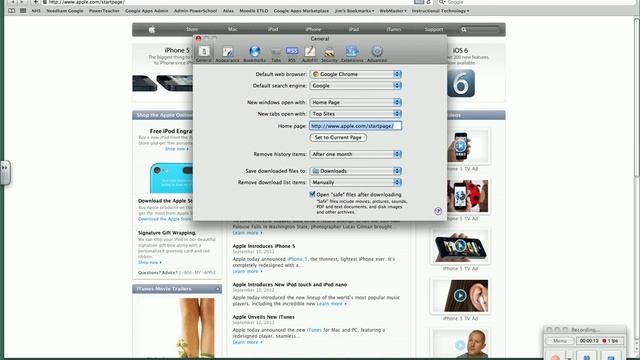Click the magnifier icon in Apple nav bar
Image resolution: width=640 pixels, height=360 pixels.
(464, 29)
